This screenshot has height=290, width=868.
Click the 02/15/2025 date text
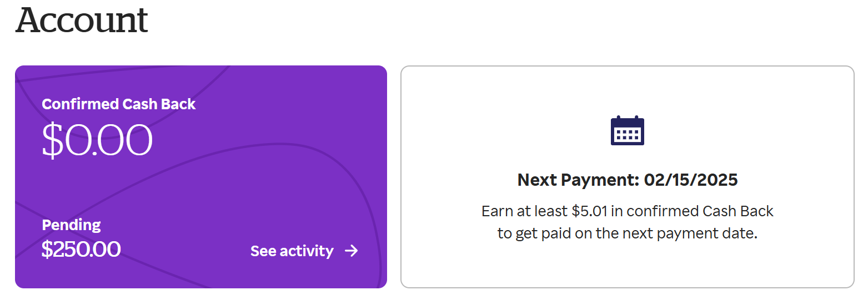click(x=691, y=180)
